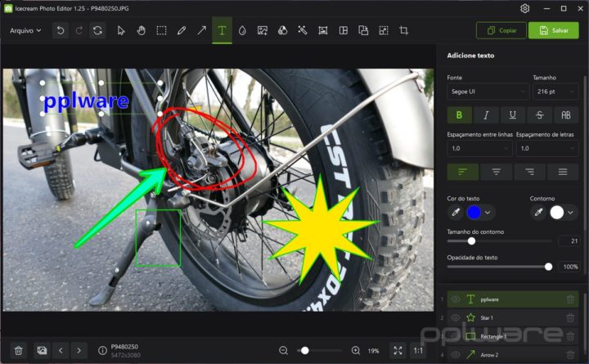
Task: Select the rectangular marquee tool
Action: (x=161, y=30)
